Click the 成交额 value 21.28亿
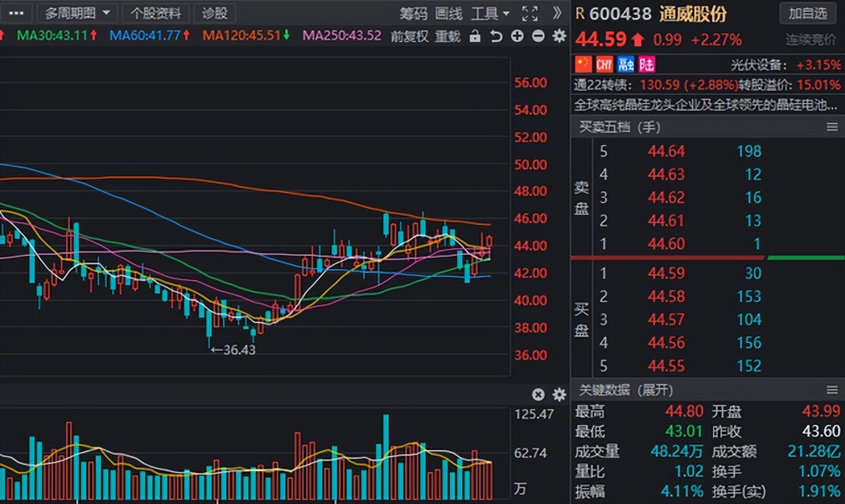 point(814,452)
